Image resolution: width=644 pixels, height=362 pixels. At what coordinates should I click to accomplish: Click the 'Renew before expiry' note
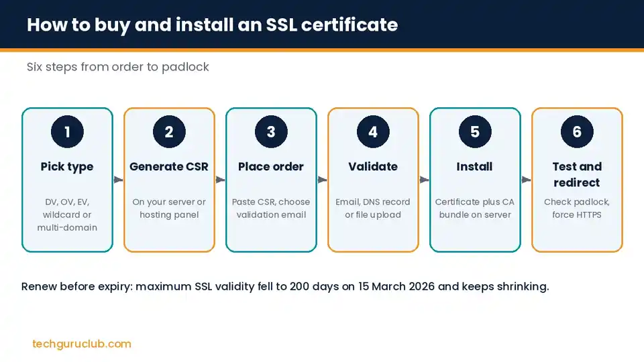coord(285,286)
